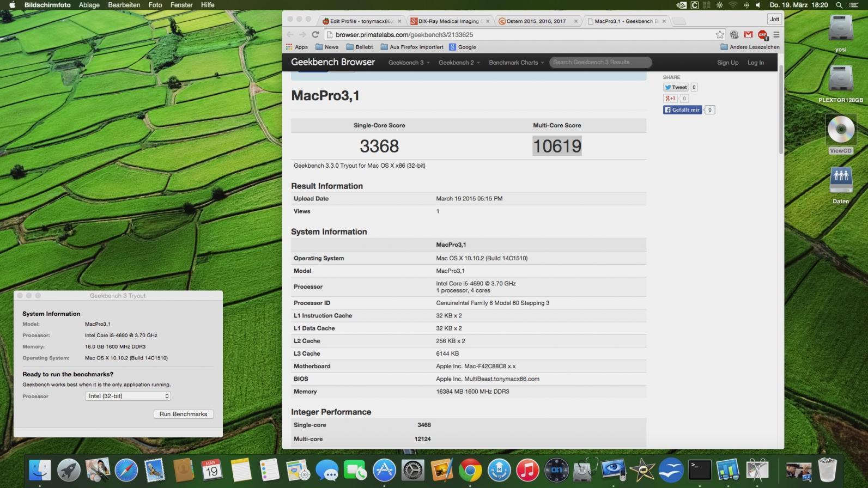Open Aus Firefox importiert bookmarks folder
Image resolution: width=868 pixels, height=488 pixels.
[412, 47]
